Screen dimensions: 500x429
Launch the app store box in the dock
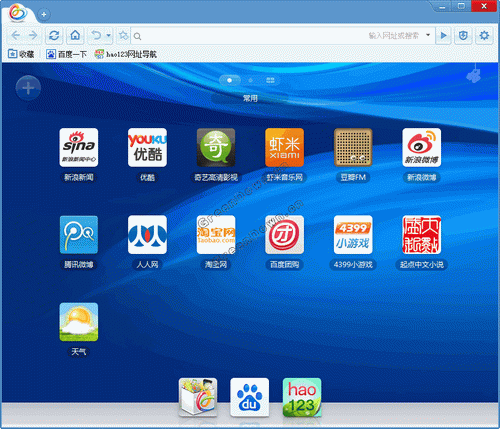click(x=198, y=397)
